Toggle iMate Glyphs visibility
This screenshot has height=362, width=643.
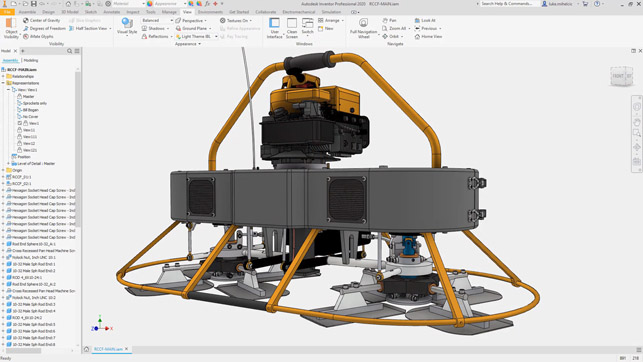coord(38,36)
